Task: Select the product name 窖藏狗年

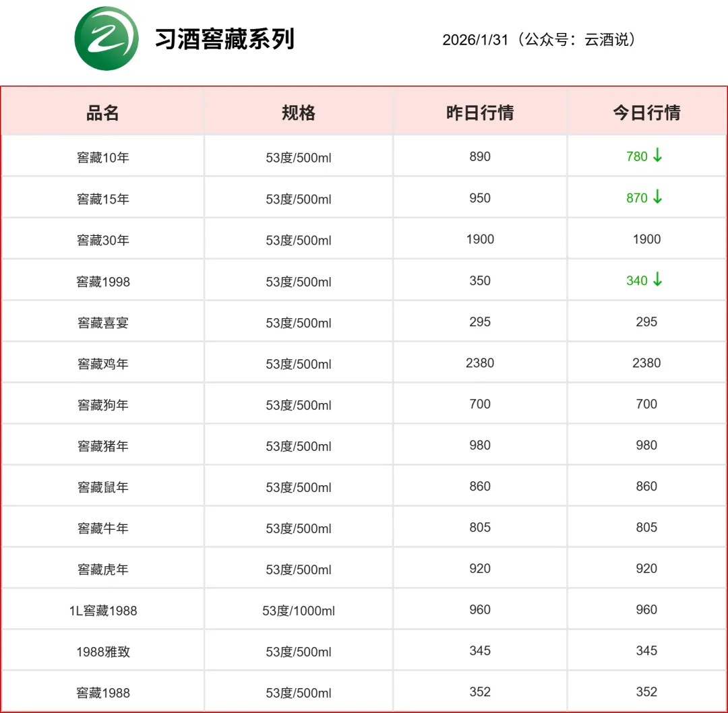Action: (x=102, y=405)
